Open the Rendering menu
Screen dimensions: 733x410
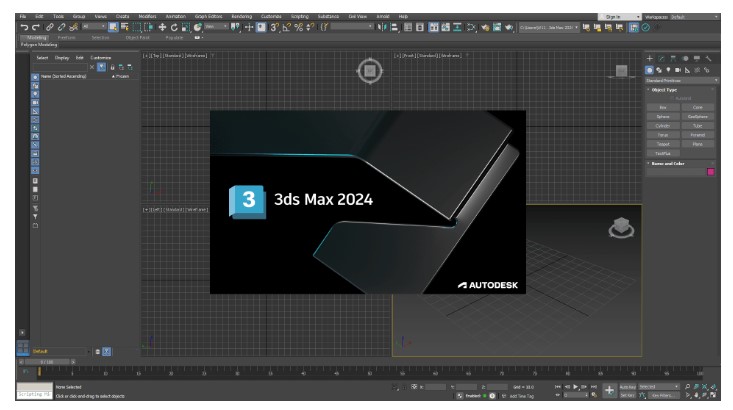[242, 16]
